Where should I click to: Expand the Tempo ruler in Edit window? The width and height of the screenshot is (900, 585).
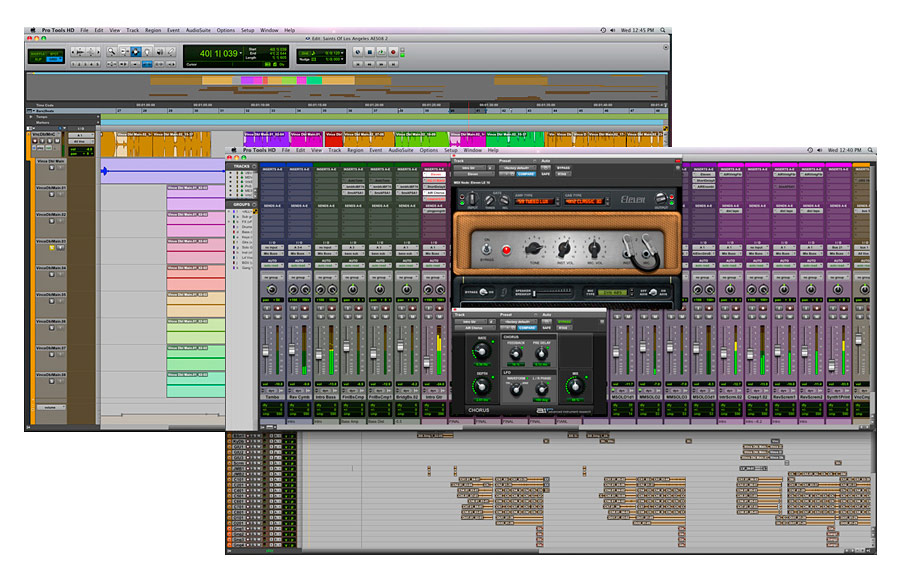[31, 117]
